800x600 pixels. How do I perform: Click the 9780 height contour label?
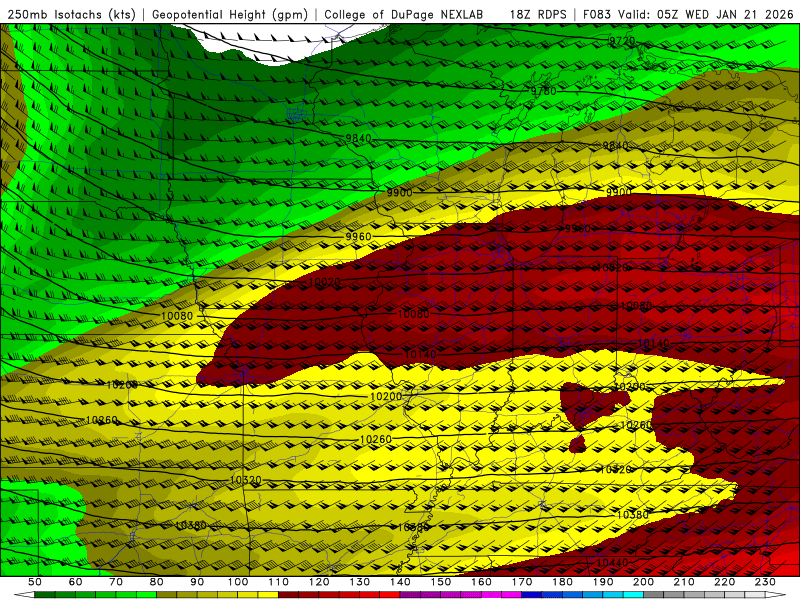tap(543, 91)
